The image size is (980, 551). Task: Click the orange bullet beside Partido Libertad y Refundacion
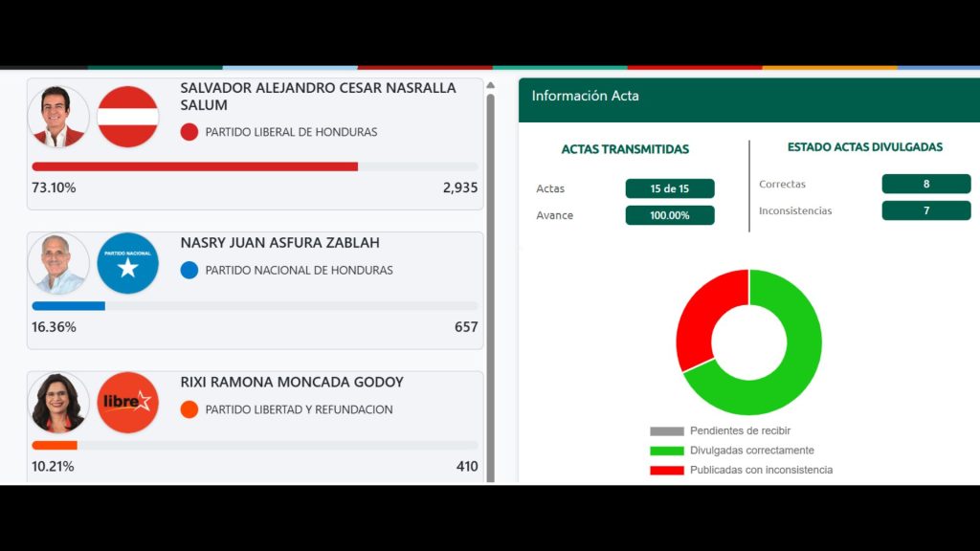pyautogui.click(x=188, y=409)
